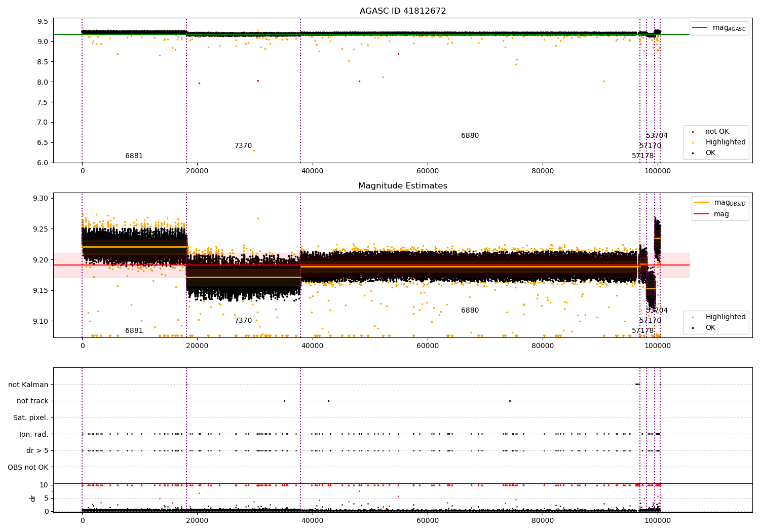Click label 6881 in Magnitude Estimates plot
Image resolution: width=760 pixels, height=532 pixels.
[134, 331]
